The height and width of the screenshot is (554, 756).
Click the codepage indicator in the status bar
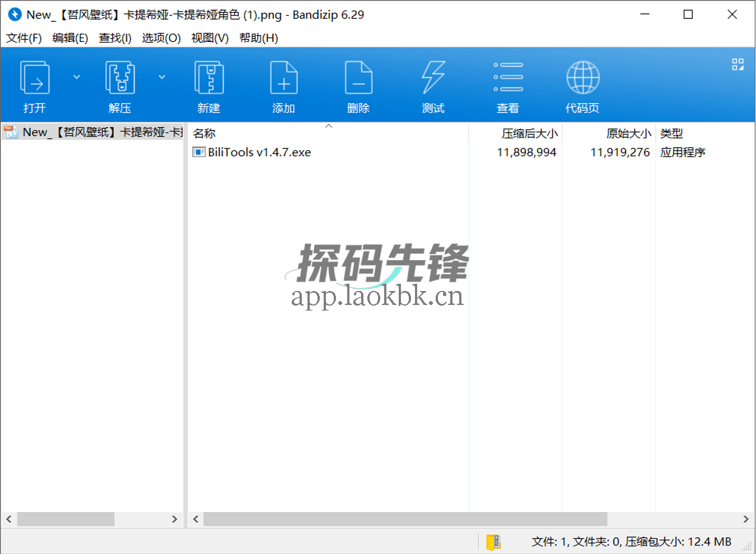tap(493, 541)
